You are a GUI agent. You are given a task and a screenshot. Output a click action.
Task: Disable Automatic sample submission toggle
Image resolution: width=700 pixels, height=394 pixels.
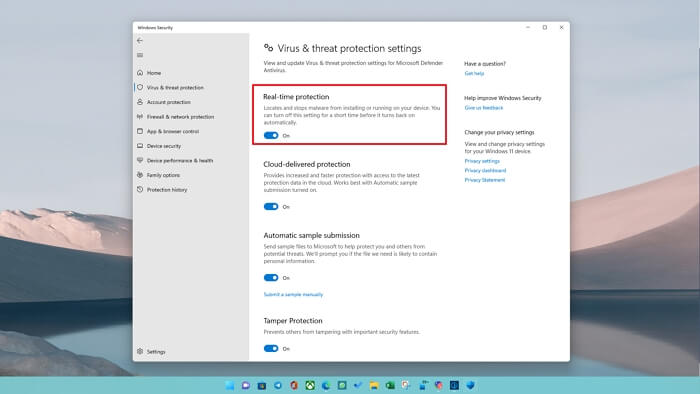click(271, 278)
